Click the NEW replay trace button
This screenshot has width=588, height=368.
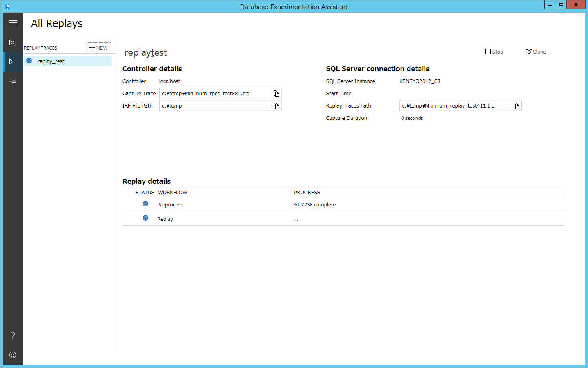tap(99, 47)
